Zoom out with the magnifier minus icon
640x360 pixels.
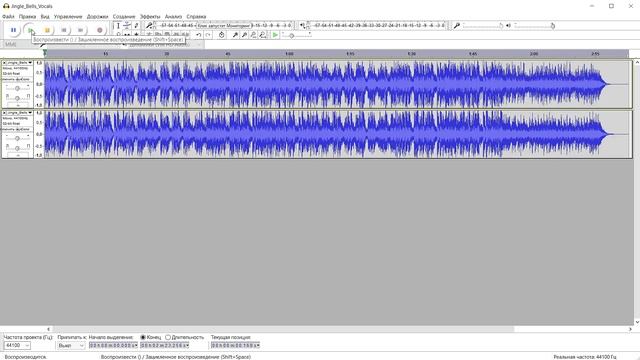click(244, 35)
